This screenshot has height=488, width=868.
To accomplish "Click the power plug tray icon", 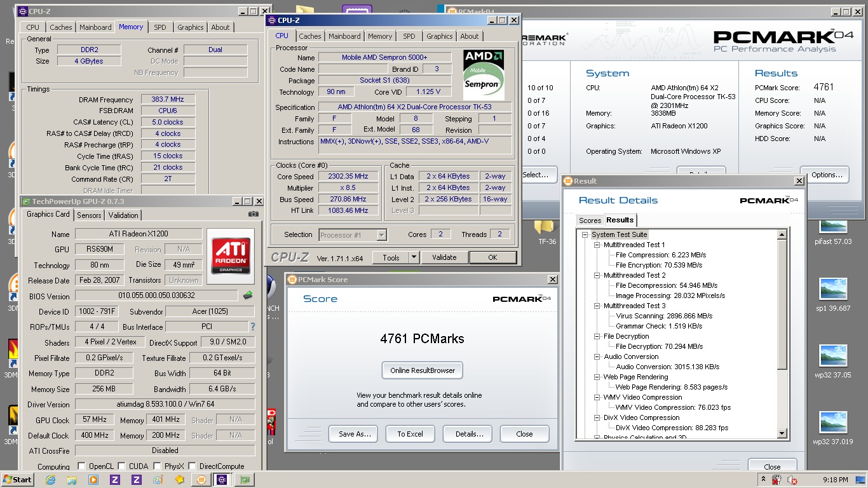I will [x=776, y=480].
